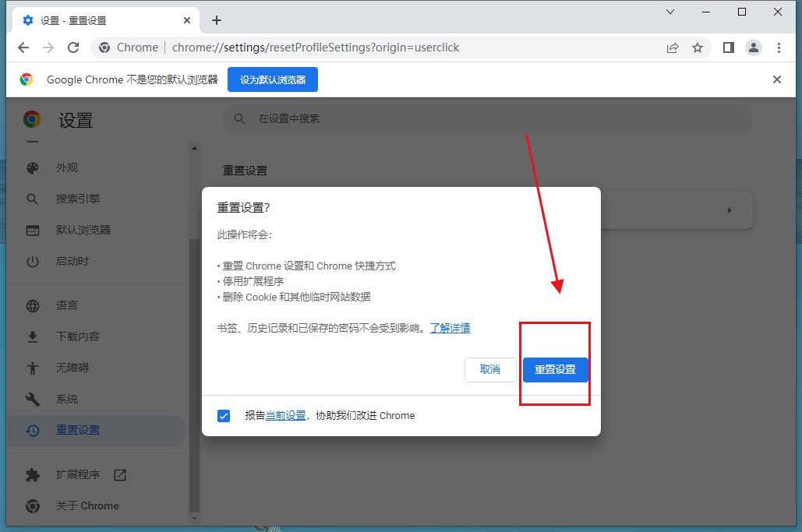Image resolution: width=802 pixels, height=532 pixels.
Task: Open 搜索引擎 settings in the sidebar
Action: coord(96,199)
